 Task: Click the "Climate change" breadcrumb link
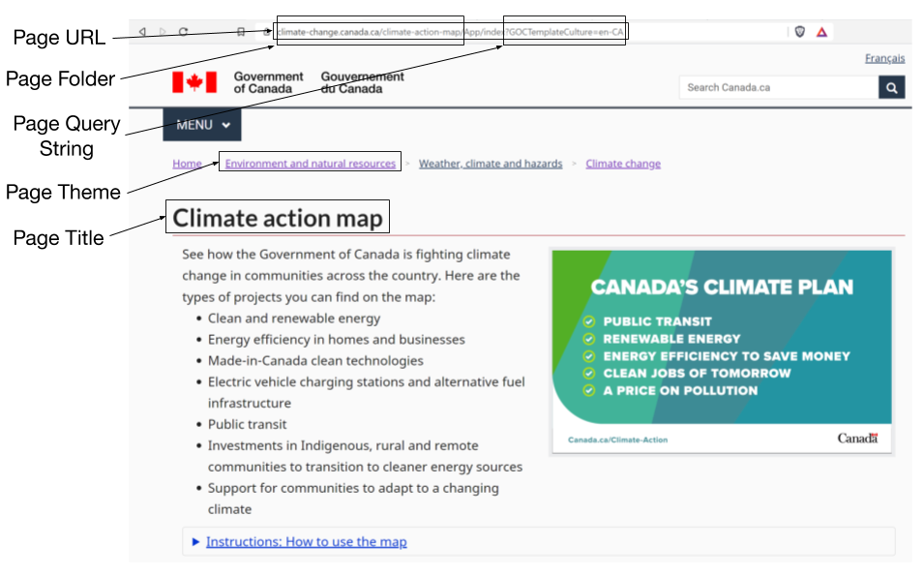tap(622, 163)
